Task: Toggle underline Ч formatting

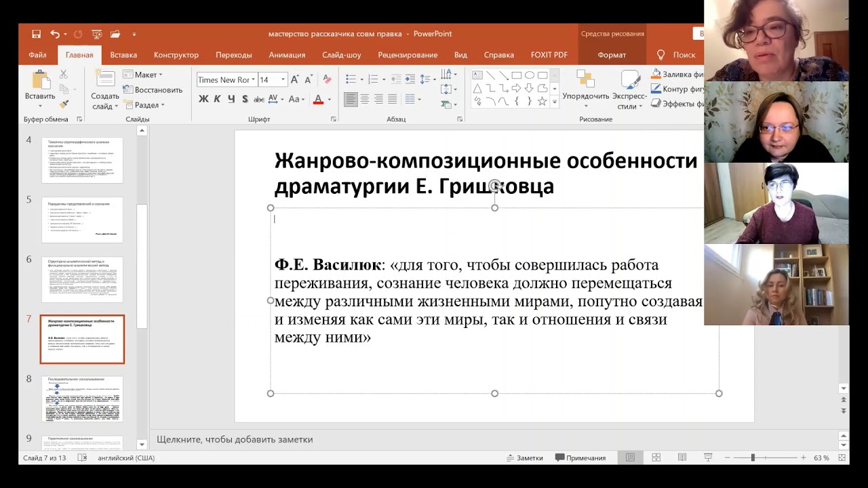Action: (231, 99)
